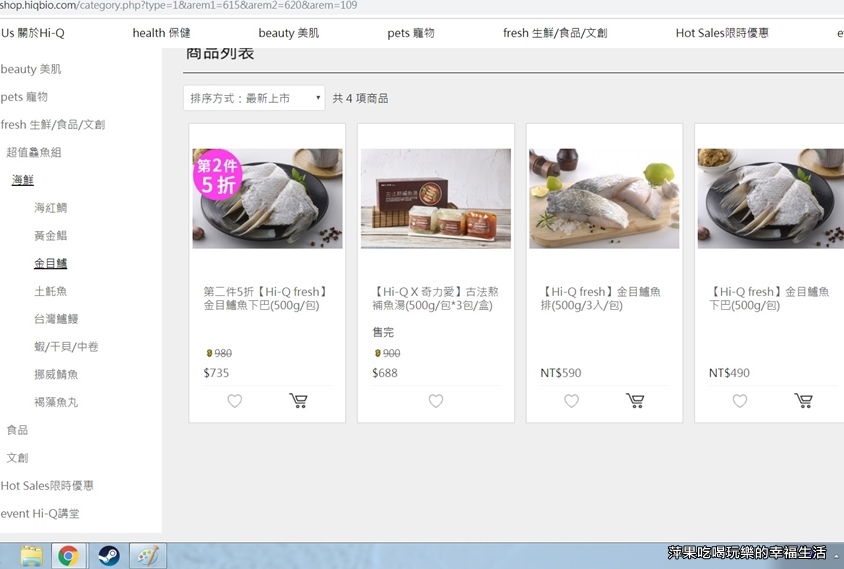
Task: Click the 共 4 項商品 count text
Action: pyautogui.click(x=361, y=98)
